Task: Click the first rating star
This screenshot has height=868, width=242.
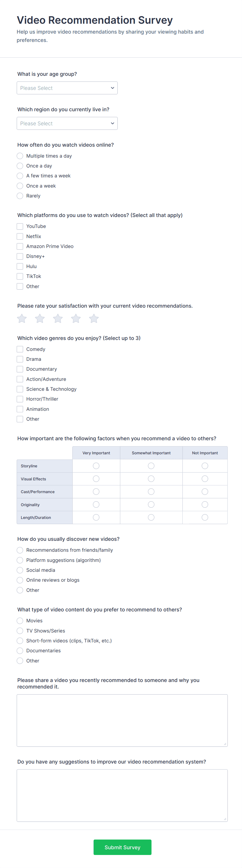Action: coord(22,318)
